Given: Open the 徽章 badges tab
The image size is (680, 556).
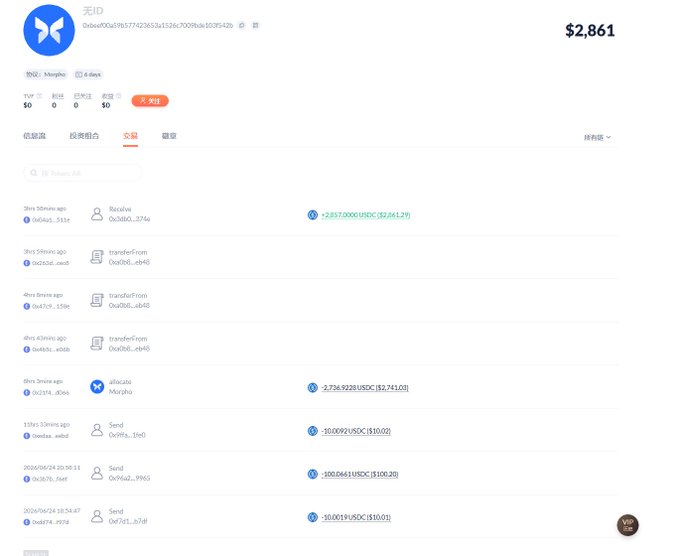Looking at the screenshot, I should (x=169, y=136).
